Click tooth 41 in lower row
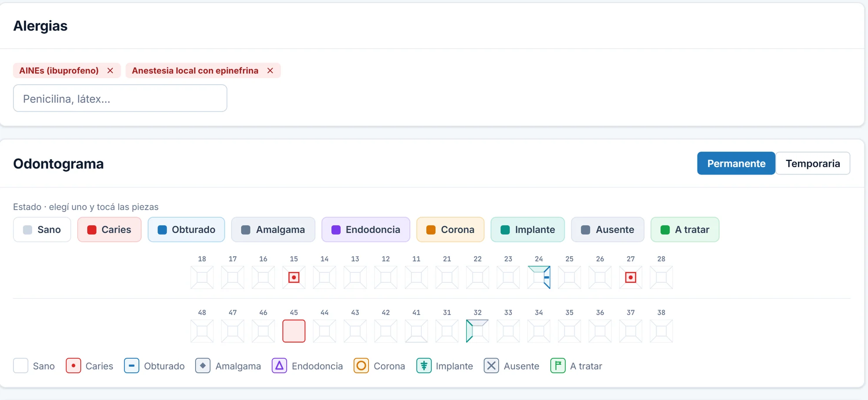868x400 pixels. pyautogui.click(x=416, y=331)
